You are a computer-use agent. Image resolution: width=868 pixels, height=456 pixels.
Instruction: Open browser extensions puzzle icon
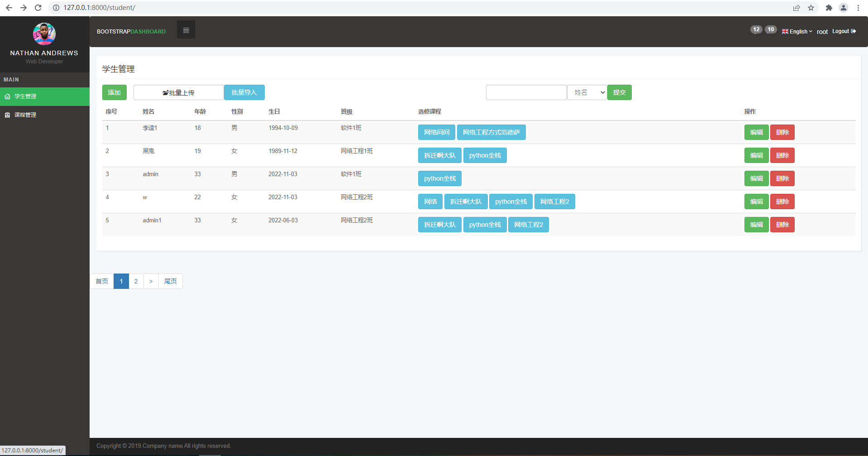coord(829,8)
